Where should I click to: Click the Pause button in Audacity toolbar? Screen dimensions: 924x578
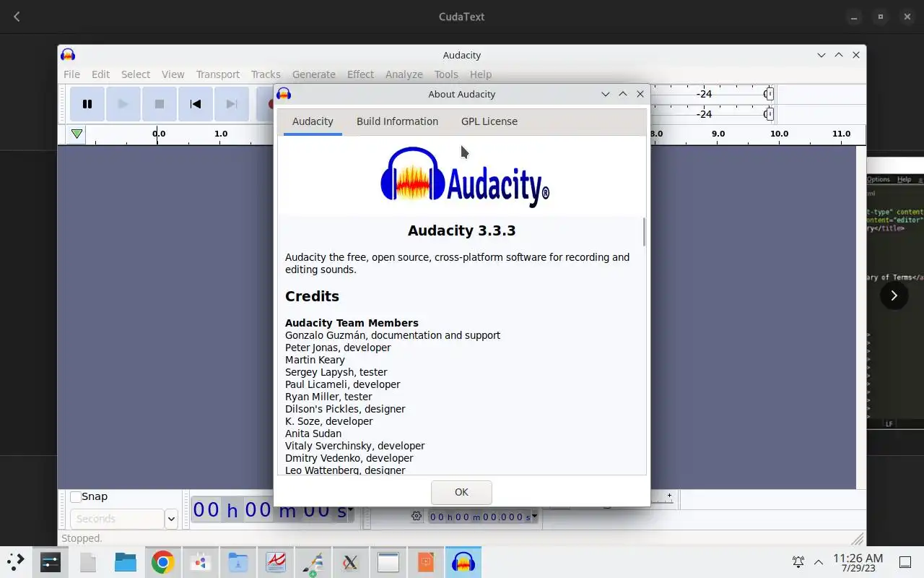click(87, 104)
